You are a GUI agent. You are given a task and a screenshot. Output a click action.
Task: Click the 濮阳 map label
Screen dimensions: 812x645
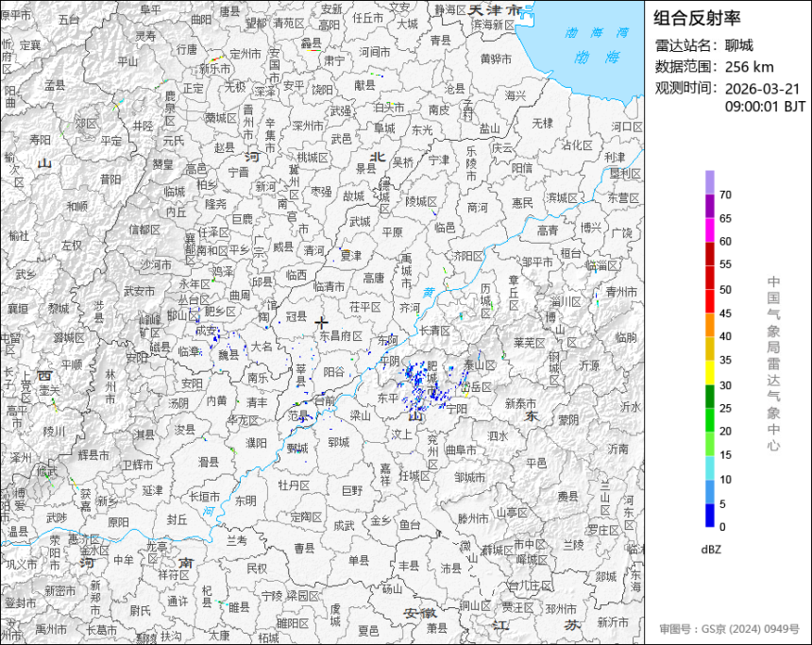(256, 442)
